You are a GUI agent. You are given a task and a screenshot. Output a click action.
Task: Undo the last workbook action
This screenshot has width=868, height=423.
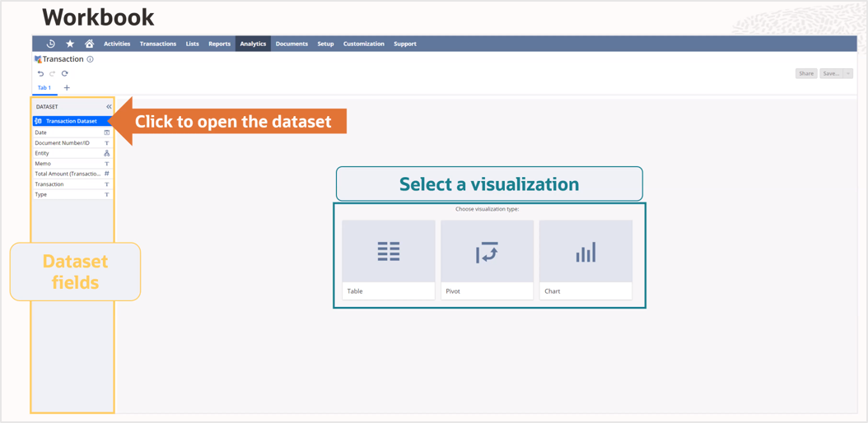pyautogui.click(x=40, y=73)
